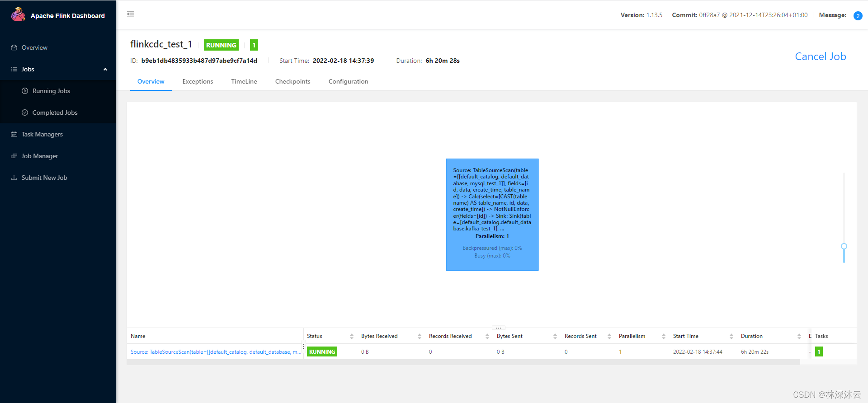868x403 pixels.
Task: Switch to the Exceptions tab
Action: [198, 81]
